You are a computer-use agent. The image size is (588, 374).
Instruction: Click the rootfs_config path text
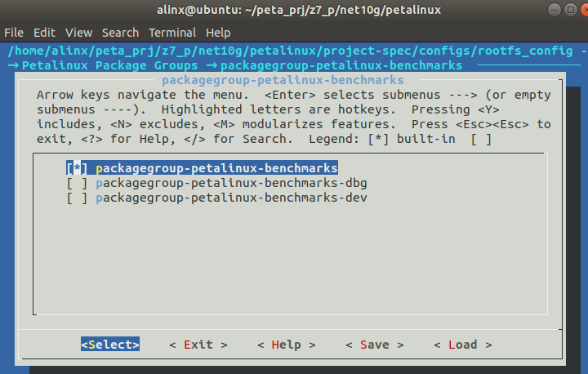click(525, 51)
